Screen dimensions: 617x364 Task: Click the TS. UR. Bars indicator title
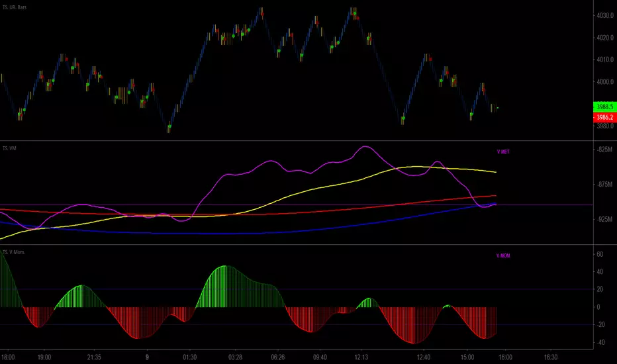tap(18, 5)
